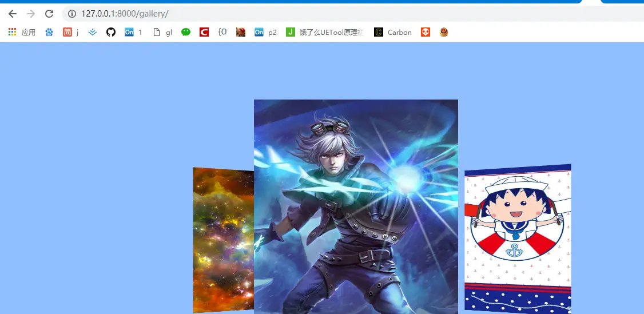Open the green WeChat bookmark
This screenshot has width=644, height=314.
point(186,32)
